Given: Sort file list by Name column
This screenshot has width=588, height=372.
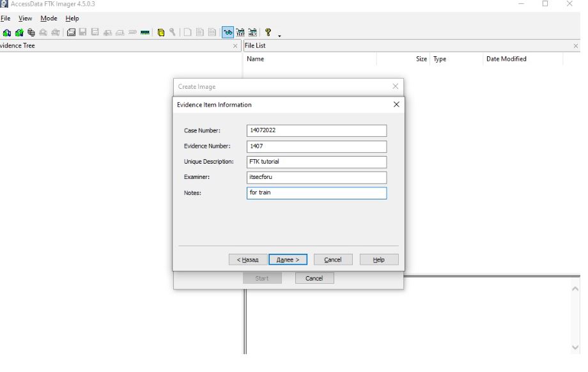Looking at the screenshot, I should tap(310, 59).
